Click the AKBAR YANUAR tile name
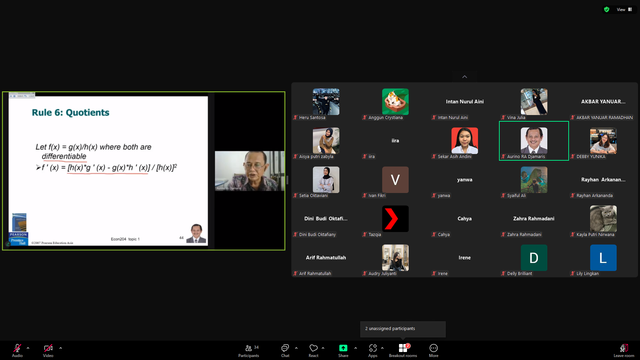 point(603,102)
